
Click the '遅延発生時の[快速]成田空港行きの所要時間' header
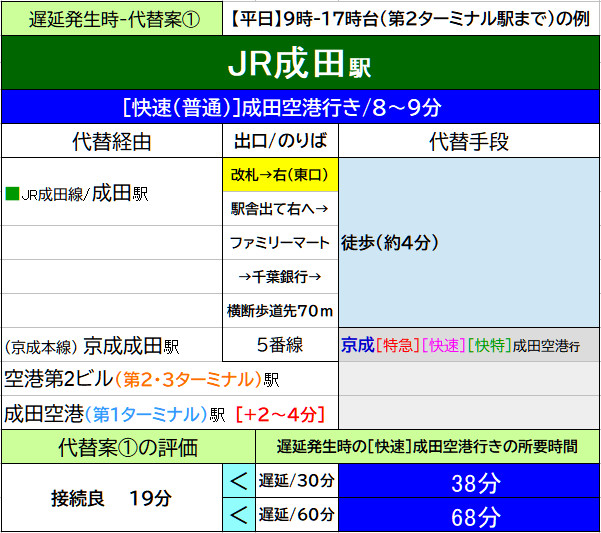point(427,447)
